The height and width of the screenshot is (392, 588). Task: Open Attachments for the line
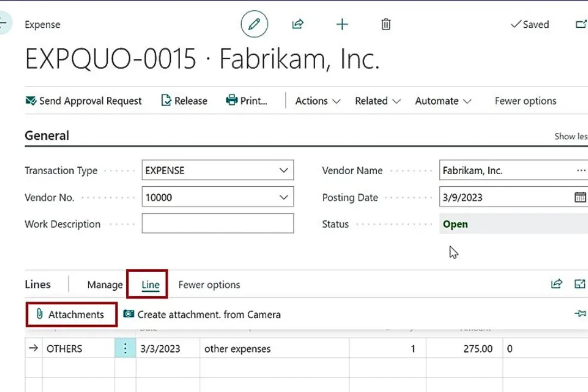(70, 314)
